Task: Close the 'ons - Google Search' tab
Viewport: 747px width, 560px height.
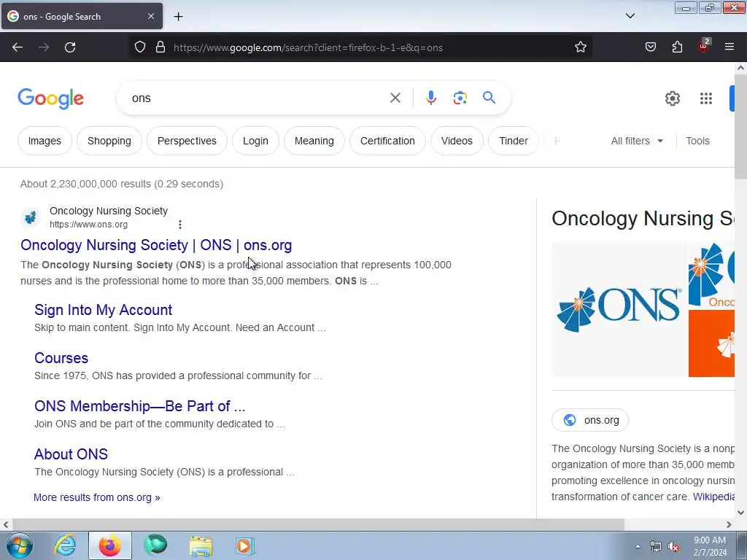Action: [x=150, y=17]
